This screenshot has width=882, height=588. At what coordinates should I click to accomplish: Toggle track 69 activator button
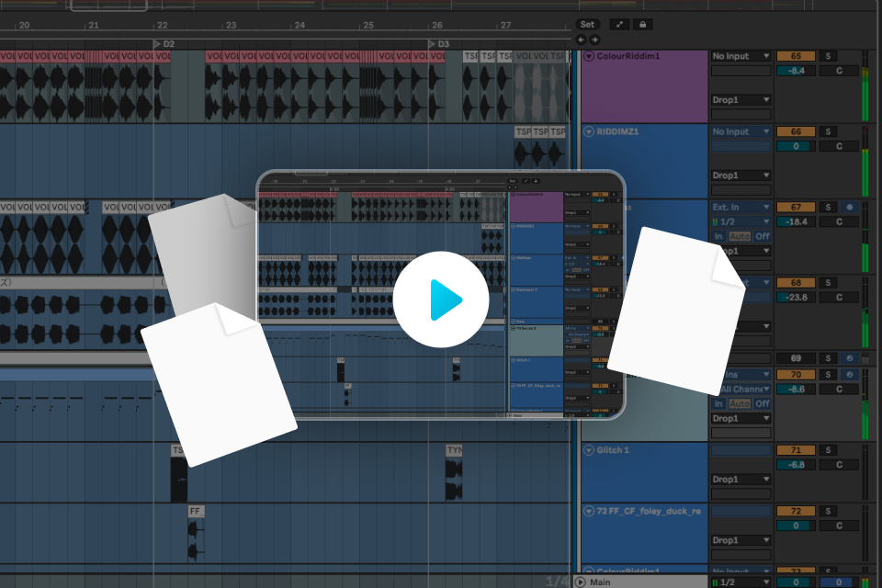[x=796, y=358]
